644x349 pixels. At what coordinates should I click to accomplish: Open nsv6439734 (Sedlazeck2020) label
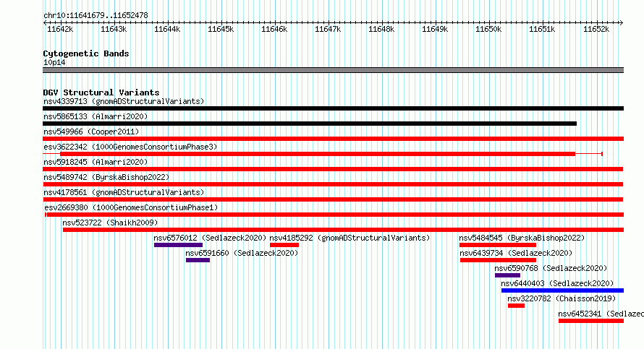click(x=516, y=253)
